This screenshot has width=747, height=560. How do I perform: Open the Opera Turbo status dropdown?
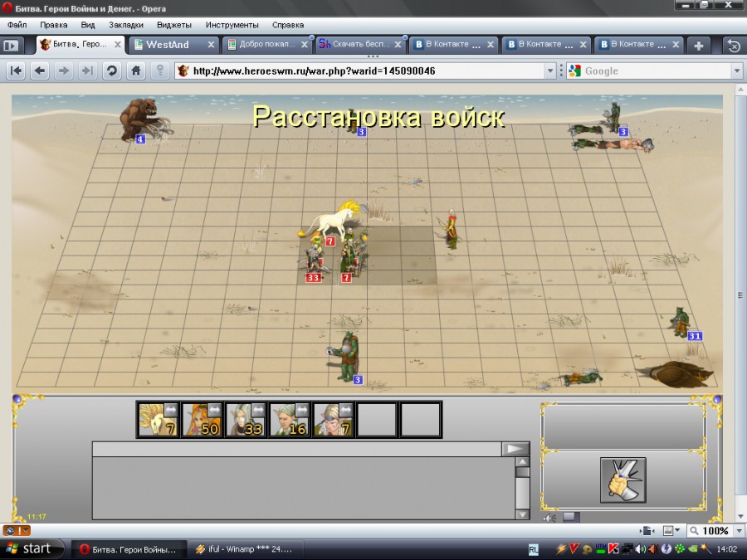click(x=17, y=530)
